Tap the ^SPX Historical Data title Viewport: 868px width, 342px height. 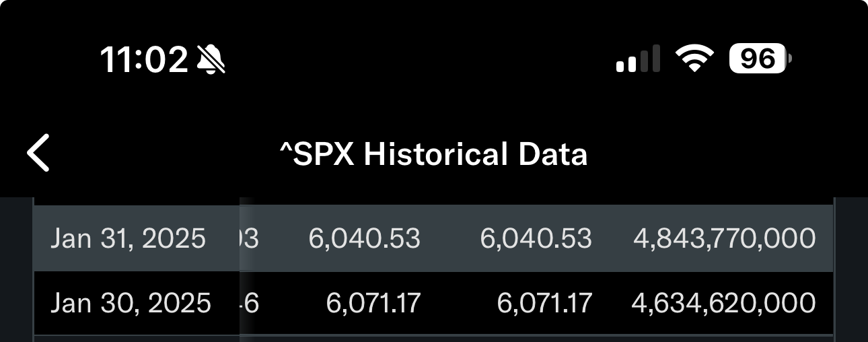tap(434, 155)
